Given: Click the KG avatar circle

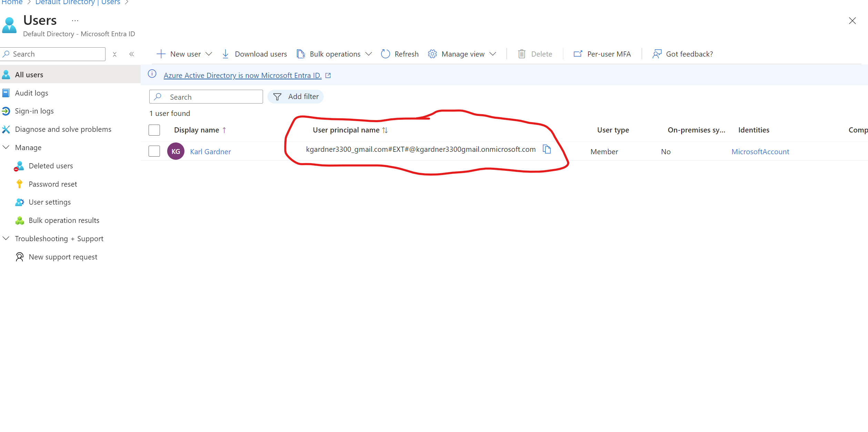Looking at the screenshot, I should [176, 151].
